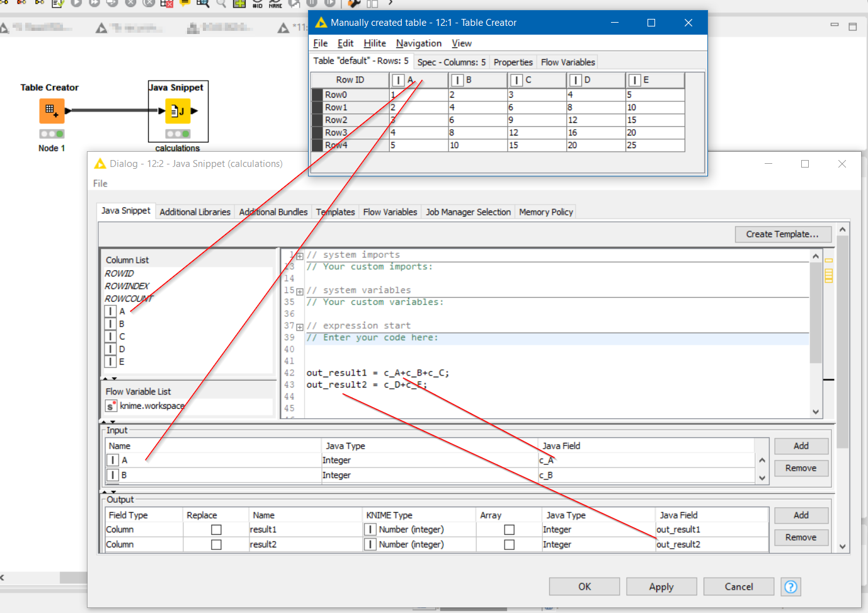
Task: Expand the folded system imports code block
Action: click(300, 256)
